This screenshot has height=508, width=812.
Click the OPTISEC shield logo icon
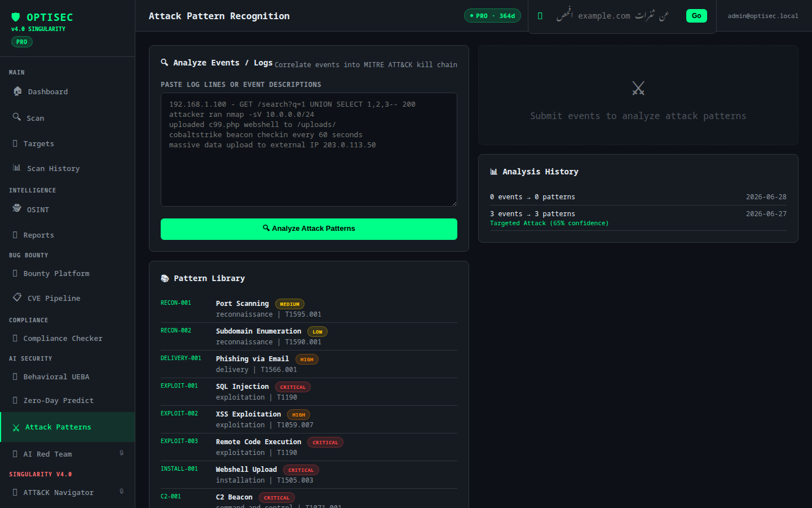click(x=16, y=17)
